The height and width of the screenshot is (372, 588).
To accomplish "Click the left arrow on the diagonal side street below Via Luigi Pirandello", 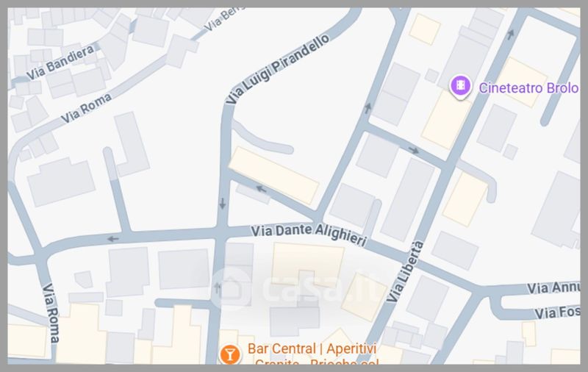I will pos(262,189).
